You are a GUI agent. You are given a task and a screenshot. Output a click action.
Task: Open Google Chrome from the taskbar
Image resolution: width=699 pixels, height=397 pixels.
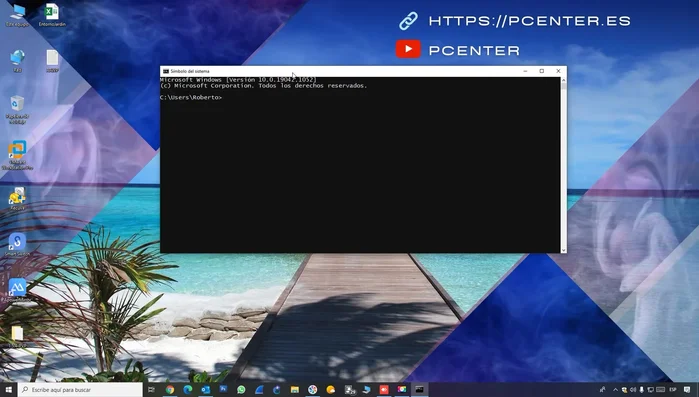[170, 390]
